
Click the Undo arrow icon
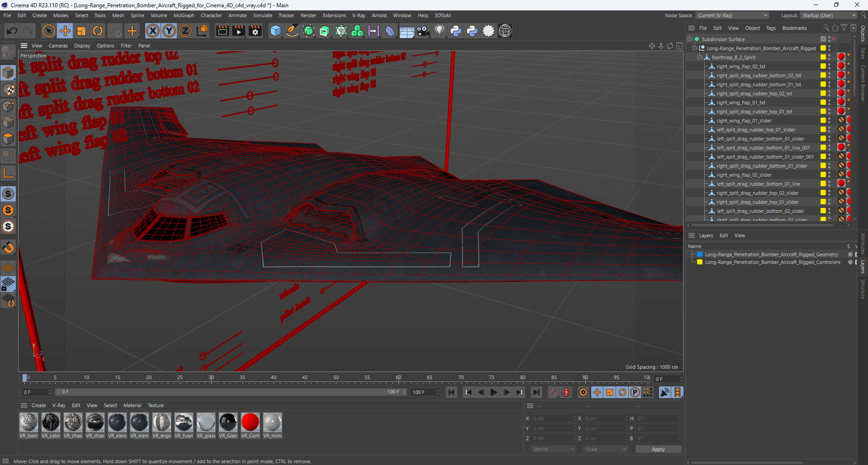tap(12, 31)
